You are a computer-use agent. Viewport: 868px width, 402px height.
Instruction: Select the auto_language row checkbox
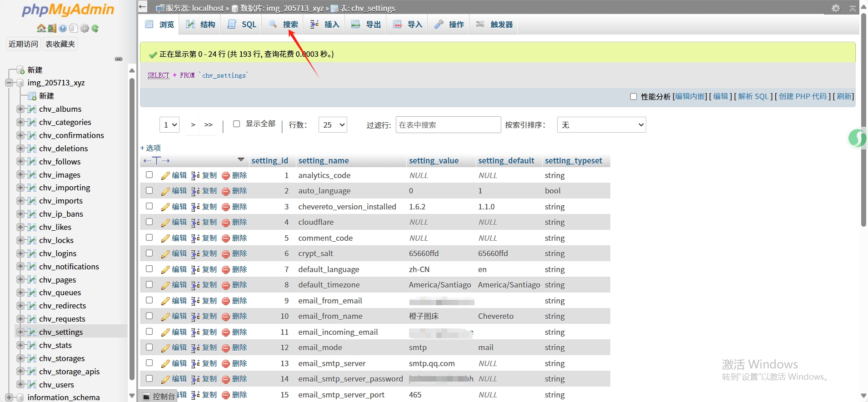149,190
